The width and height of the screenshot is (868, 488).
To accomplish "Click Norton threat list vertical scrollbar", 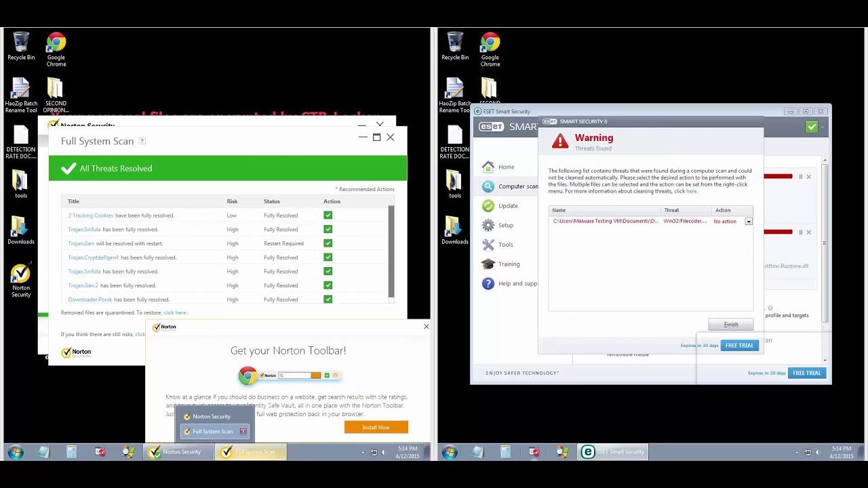I will tap(391, 251).
